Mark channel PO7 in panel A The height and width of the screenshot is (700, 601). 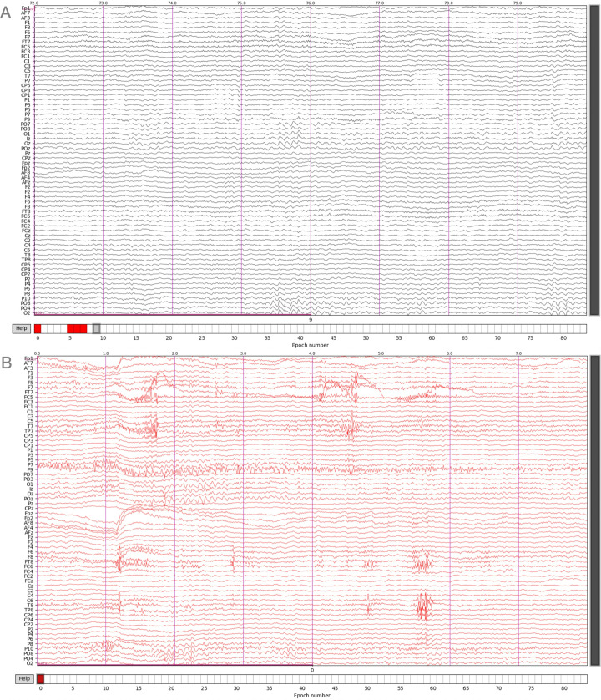(x=25, y=124)
